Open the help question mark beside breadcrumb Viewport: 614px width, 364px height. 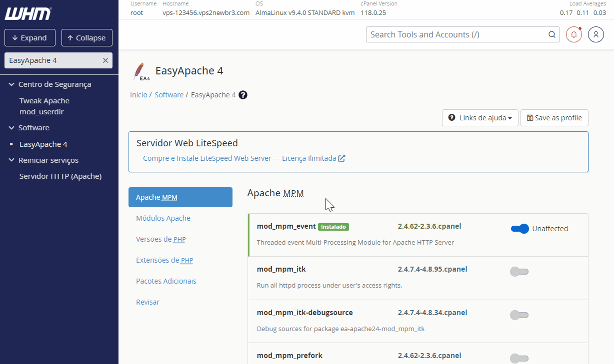point(243,95)
